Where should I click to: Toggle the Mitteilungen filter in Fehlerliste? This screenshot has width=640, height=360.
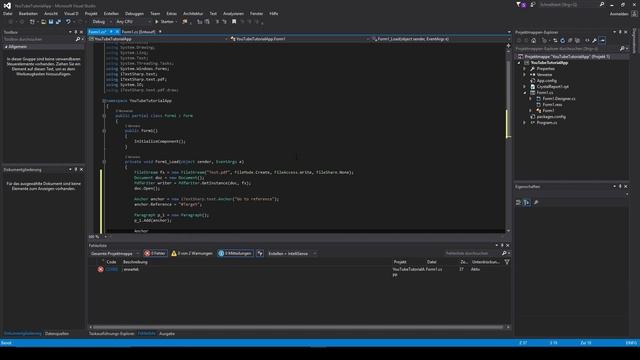click(235, 253)
